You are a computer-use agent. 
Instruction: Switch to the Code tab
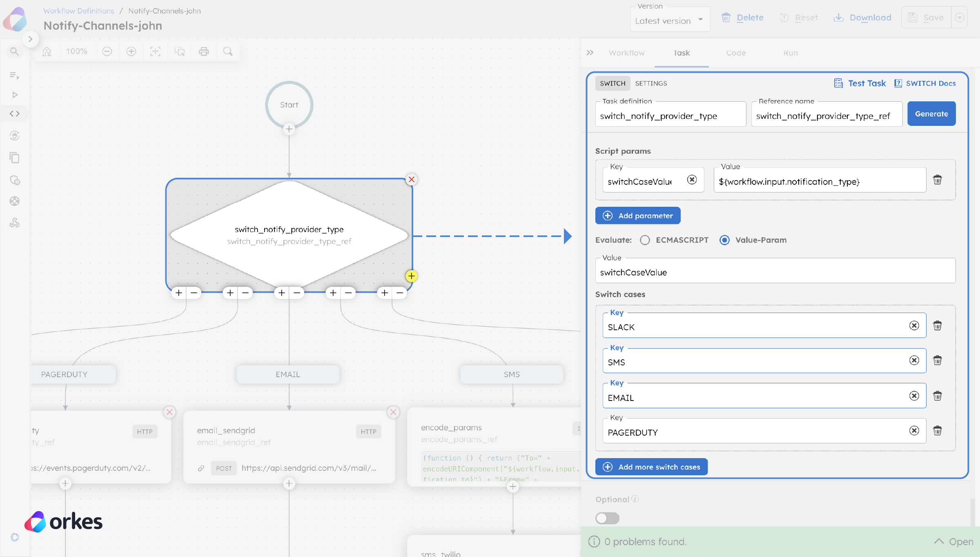736,53
